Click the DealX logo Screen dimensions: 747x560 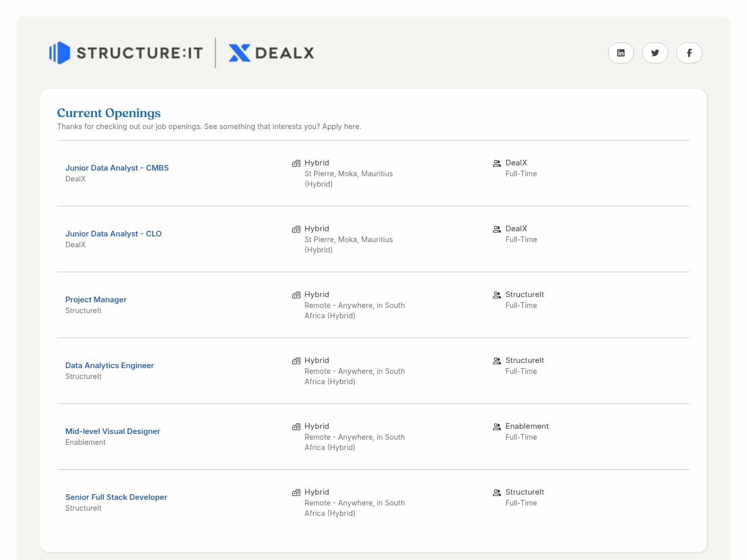pyautogui.click(x=271, y=53)
